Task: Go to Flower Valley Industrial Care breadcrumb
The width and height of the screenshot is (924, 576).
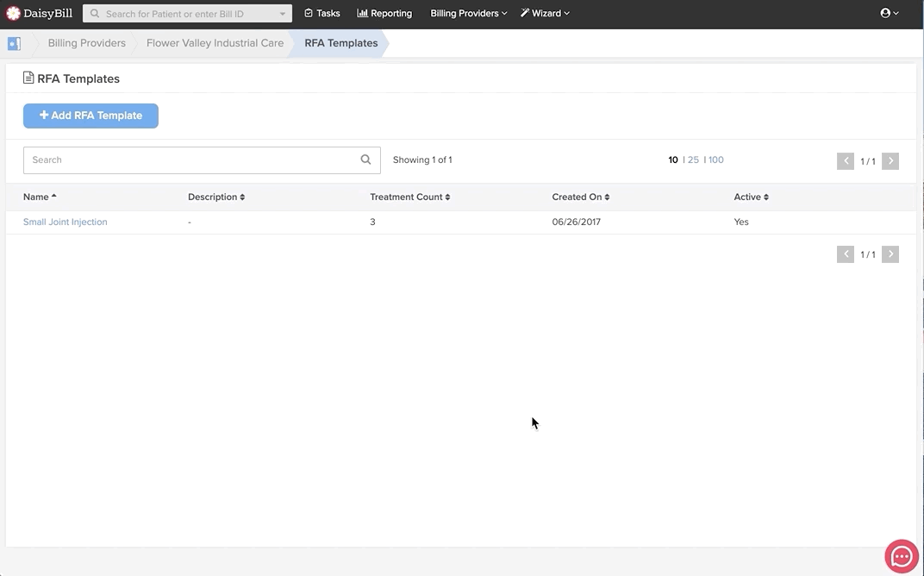Action: [215, 43]
